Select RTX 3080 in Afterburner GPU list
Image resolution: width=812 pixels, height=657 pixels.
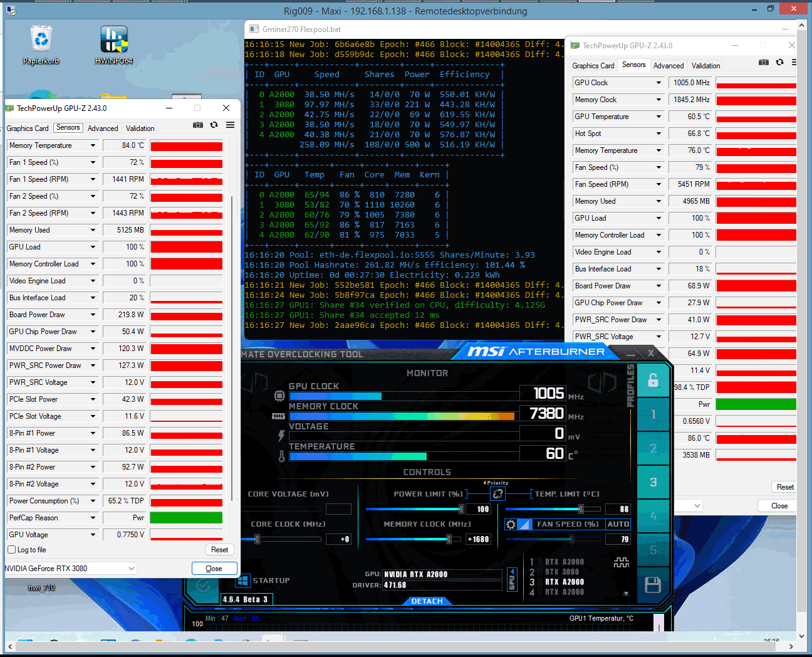562,572
